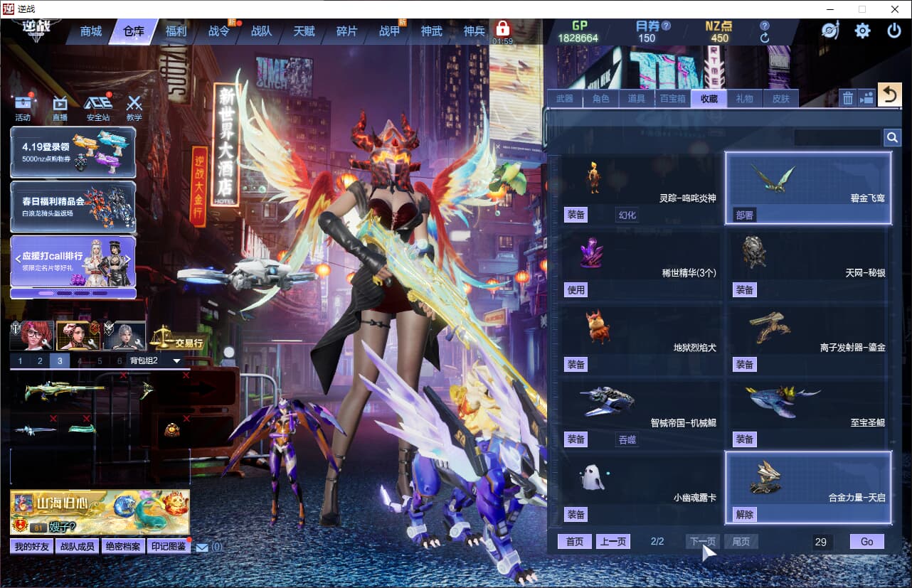Screen dimensions: 912x588
Task: Open the 春日福利精品会 promo banner
Action: 73,206
